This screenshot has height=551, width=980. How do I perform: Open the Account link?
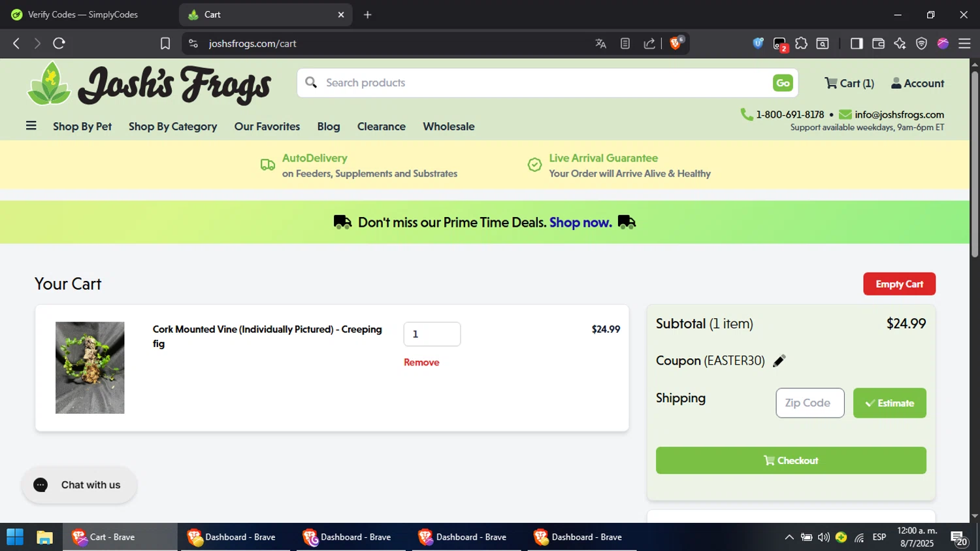918,83
